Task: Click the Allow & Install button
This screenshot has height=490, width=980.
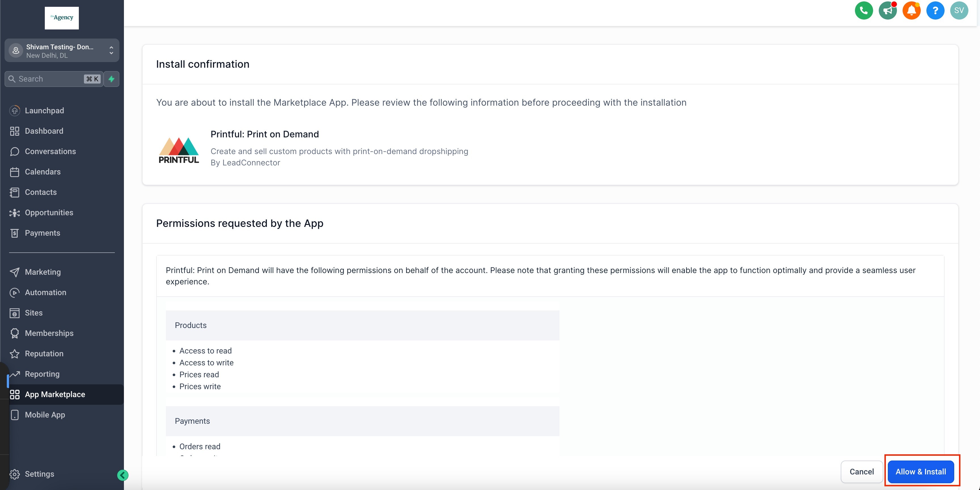Action: click(920, 472)
